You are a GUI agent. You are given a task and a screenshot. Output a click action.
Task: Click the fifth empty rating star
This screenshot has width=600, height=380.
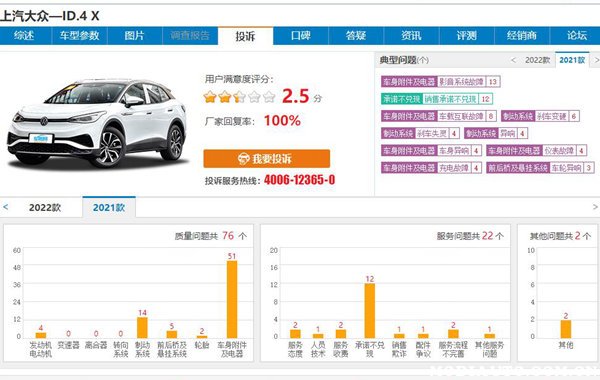[x=269, y=97]
